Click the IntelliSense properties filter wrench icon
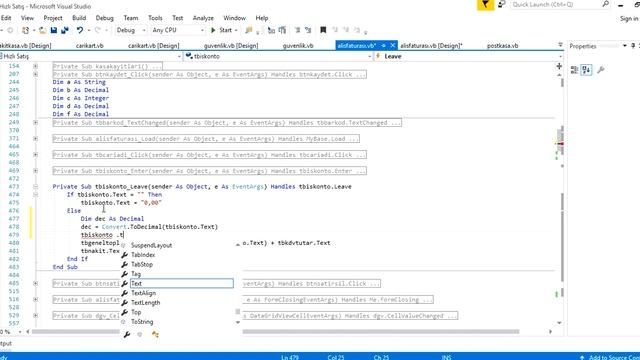Image resolution: width=640 pixels, height=360 pixels. (127, 335)
